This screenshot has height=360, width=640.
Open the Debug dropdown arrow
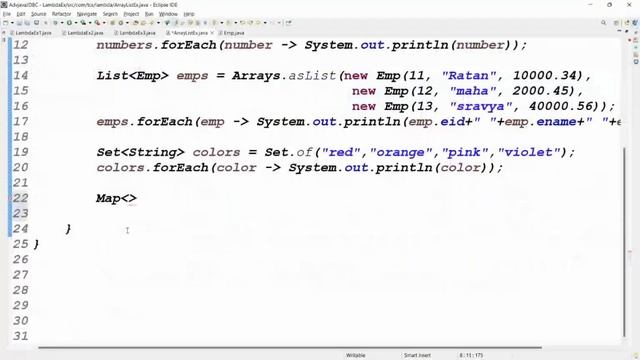pyautogui.click(x=62, y=23)
